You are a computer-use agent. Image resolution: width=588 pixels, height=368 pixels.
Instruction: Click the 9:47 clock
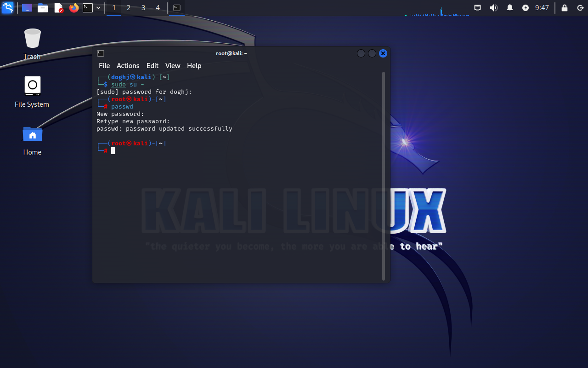point(542,8)
